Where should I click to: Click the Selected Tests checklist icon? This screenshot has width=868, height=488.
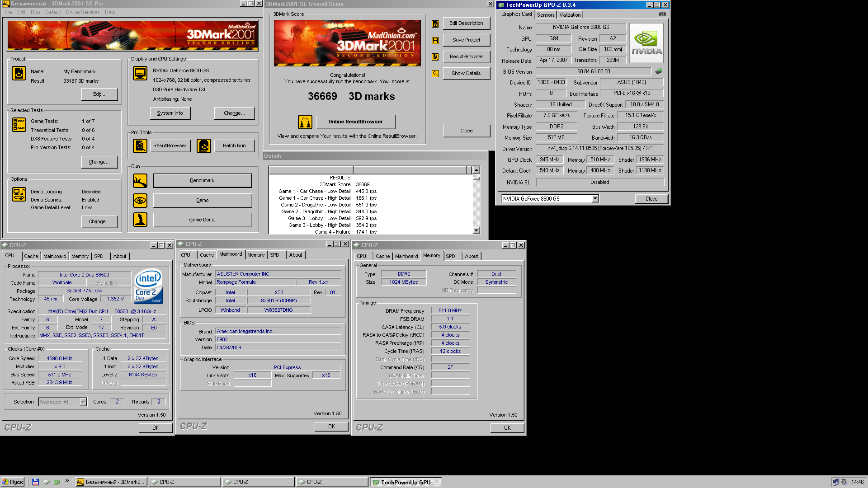click(19, 125)
